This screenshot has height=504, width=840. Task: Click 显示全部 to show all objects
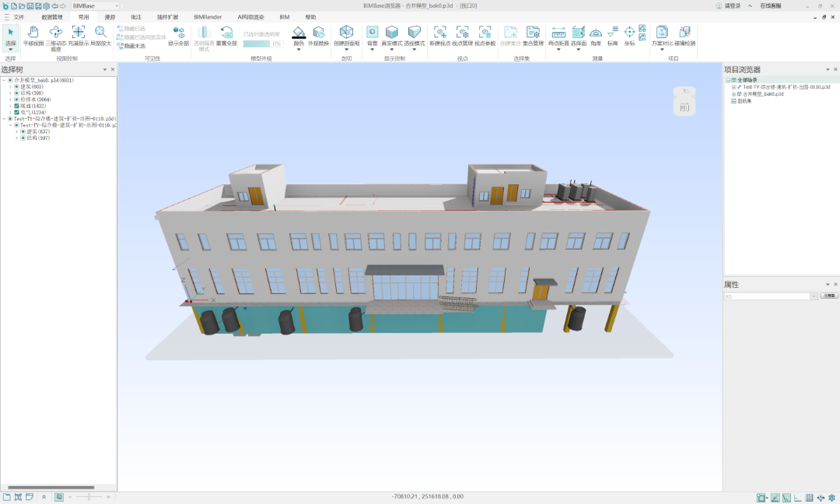pyautogui.click(x=179, y=36)
